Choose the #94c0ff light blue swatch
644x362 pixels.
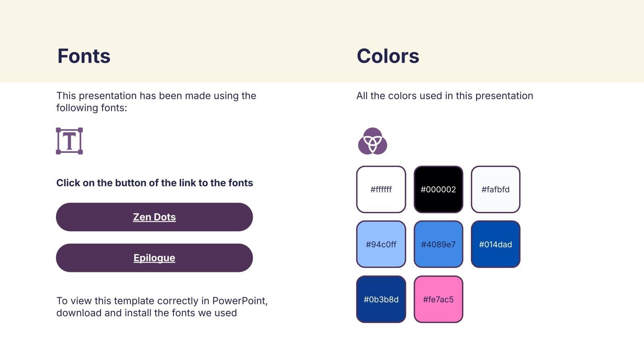pyautogui.click(x=381, y=244)
